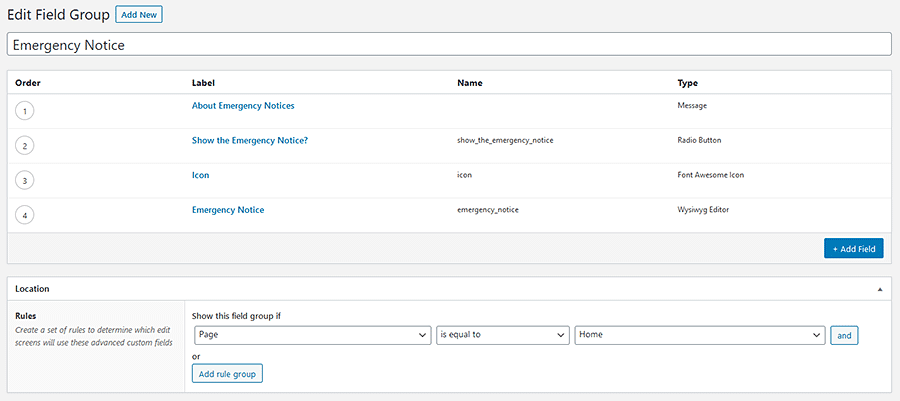
Task: Click order handle number 4
Action: click(x=25, y=216)
